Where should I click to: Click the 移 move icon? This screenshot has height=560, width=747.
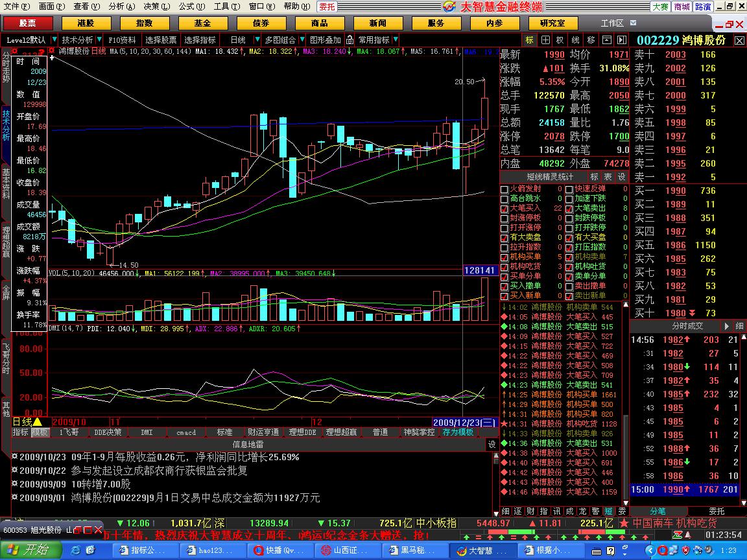pos(591,40)
